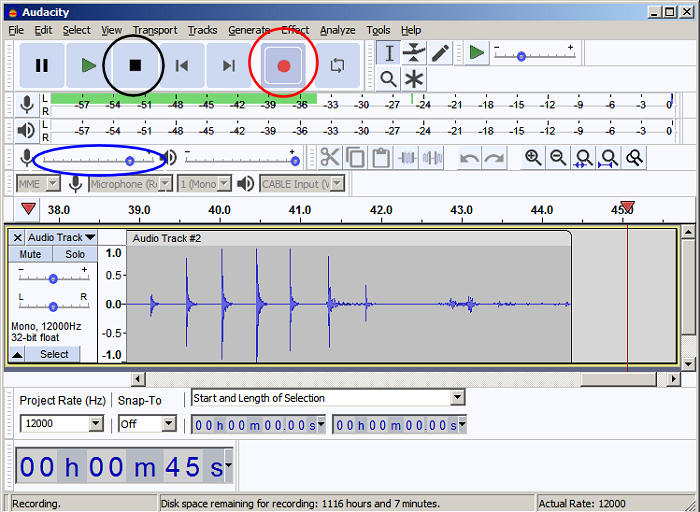Click Fit Selection to Width icon

click(583, 158)
